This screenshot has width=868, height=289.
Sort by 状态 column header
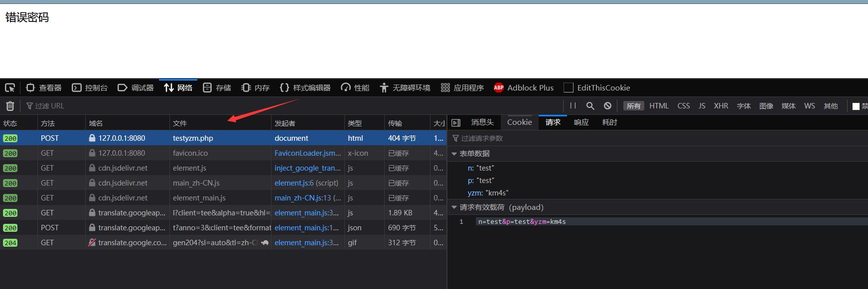19,123
